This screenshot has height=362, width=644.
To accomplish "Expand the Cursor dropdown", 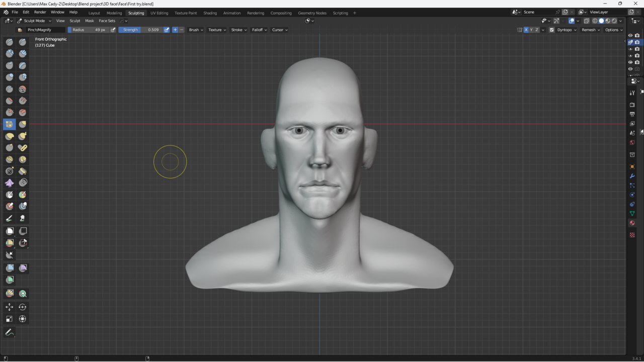I will (280, 30).
